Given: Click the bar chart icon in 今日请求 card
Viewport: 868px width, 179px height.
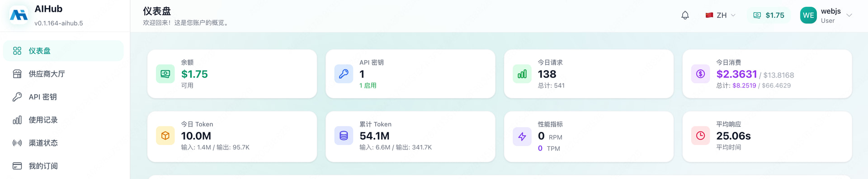Looking at the screenshot, I should coord(522,74).
